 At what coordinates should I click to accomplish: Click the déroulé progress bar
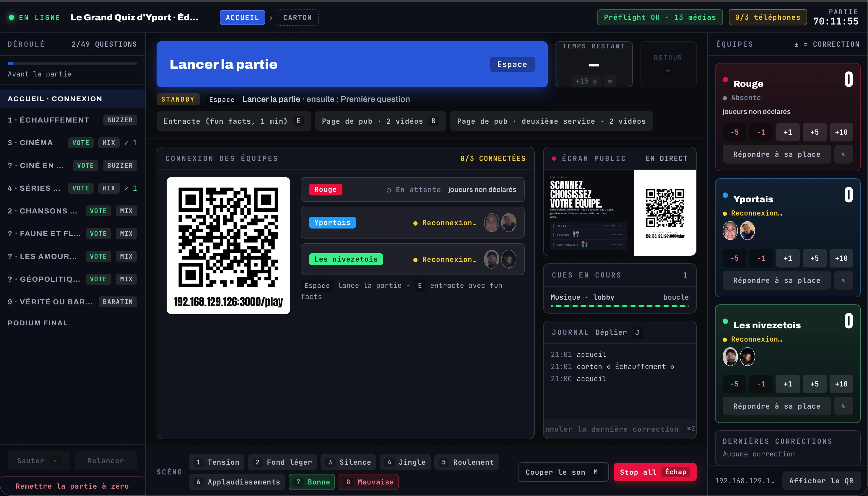click(x=72, y=63)
